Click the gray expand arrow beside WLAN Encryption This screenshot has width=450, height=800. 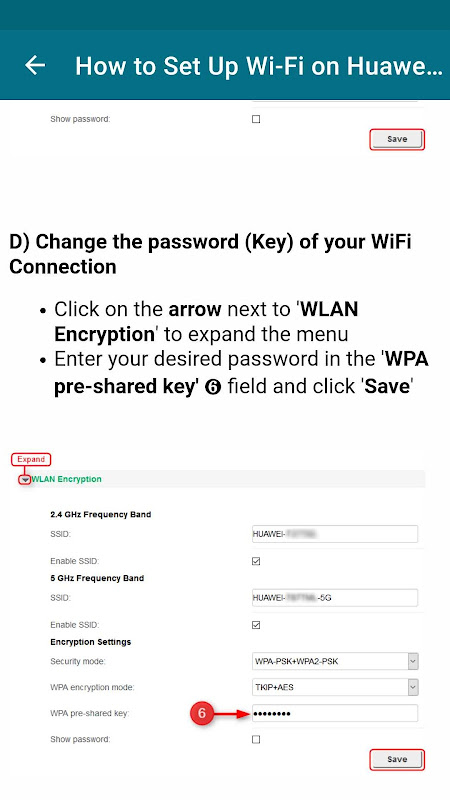click(24, 480)
